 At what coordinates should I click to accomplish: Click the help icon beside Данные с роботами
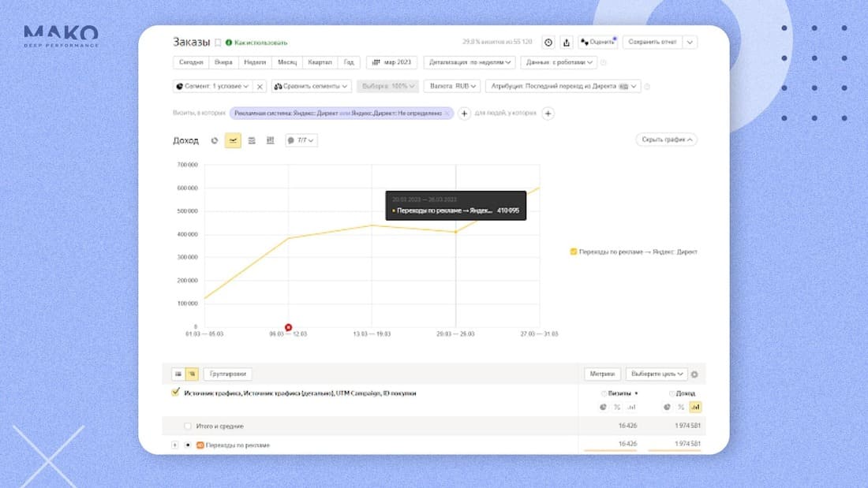(604, 62)
